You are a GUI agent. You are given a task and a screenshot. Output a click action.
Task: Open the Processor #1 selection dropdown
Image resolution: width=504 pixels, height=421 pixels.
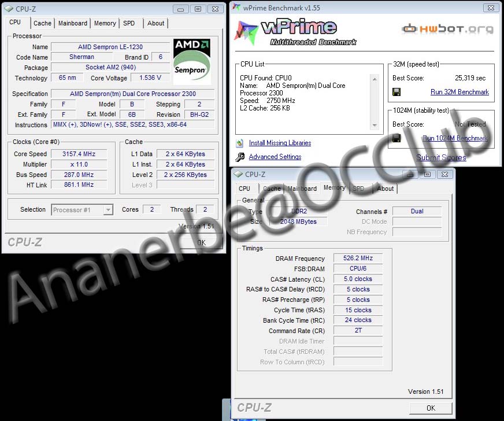pyautogui.click(x=82, y=210)
